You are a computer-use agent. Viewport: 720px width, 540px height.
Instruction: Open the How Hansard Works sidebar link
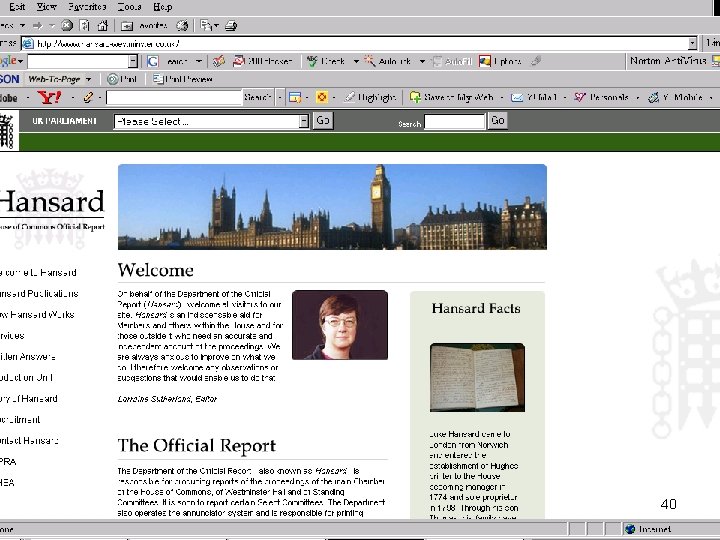point(37,315)
